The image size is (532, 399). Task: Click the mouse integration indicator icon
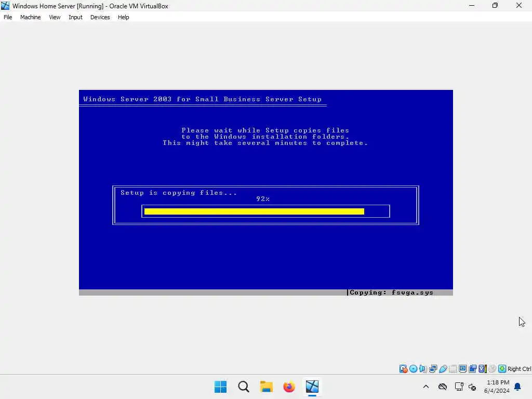click(493, 368)
